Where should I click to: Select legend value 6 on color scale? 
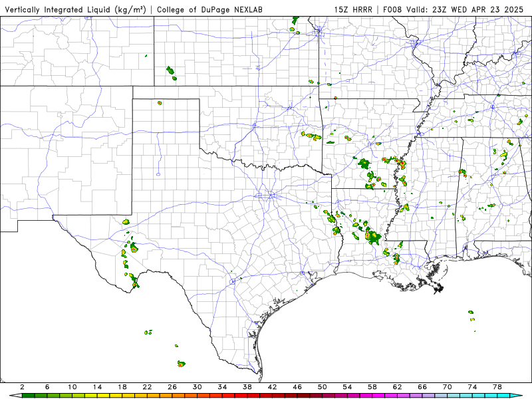click(x=47, y=387)
